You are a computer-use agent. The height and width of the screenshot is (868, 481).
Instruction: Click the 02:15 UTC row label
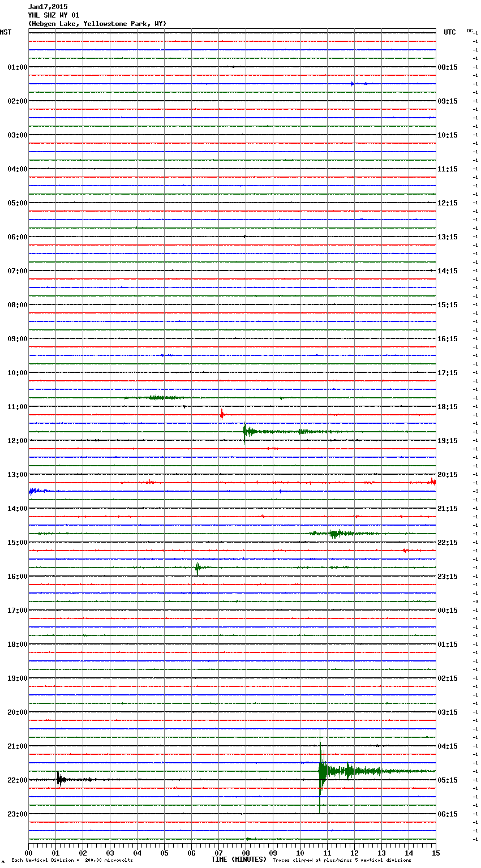tap(448, 678)
